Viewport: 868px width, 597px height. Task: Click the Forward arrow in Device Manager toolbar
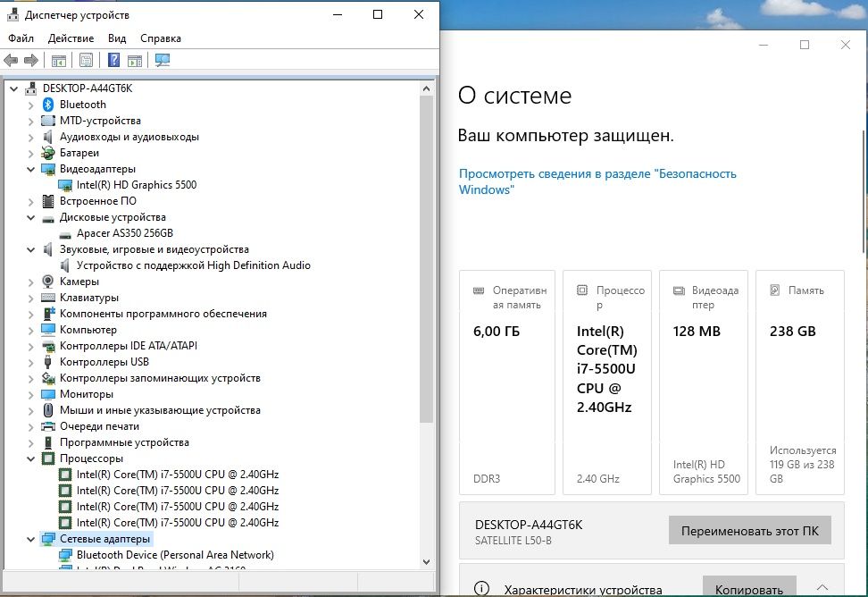[31, 60]
